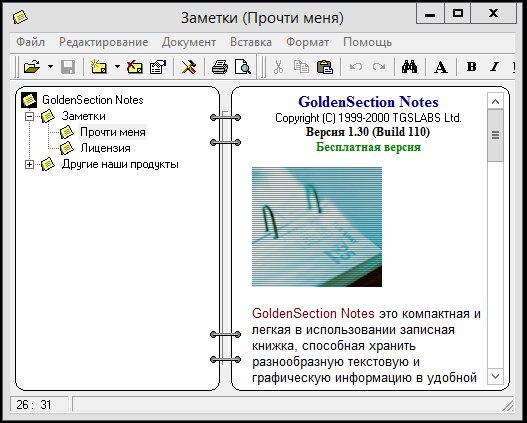Open the Редактирование menu
The width and height of the screenshot is (527, 423).
coord(104,42)
